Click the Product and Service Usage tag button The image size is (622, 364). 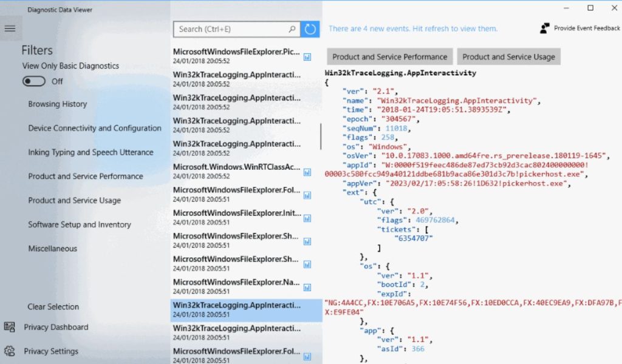[508, 56]
